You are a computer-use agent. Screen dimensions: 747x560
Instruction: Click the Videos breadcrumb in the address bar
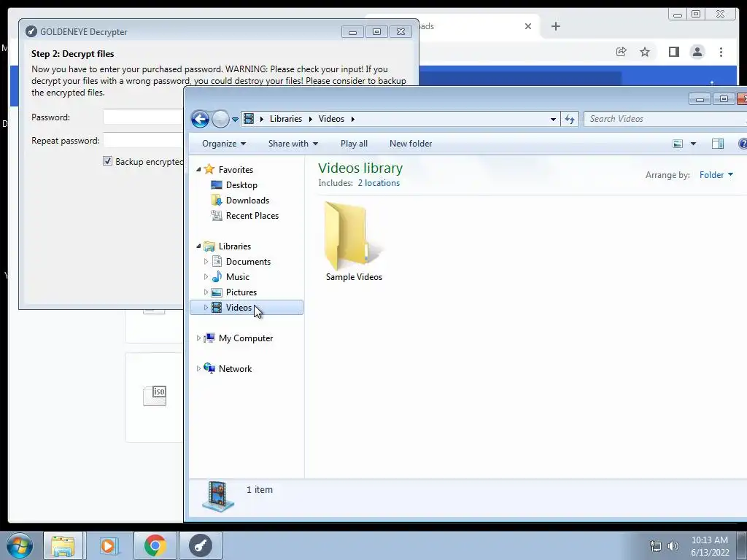coord(331,119)
